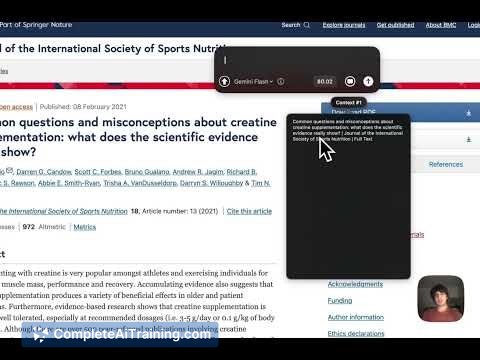Click the presenter webcam thumbnail

coord(441,298)
